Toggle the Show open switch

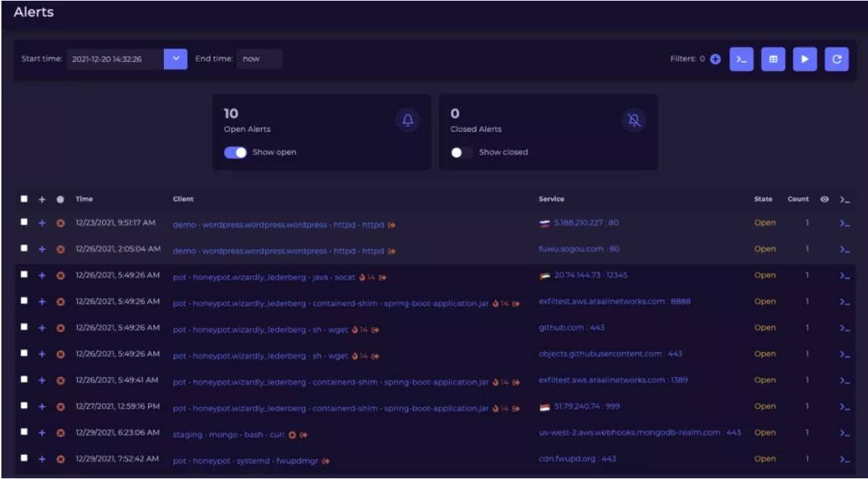(x=235, y=152)
